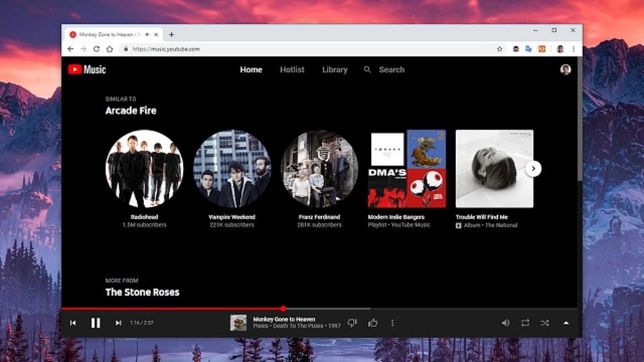The width and height of the screenshot is (644, 362).
Task: Go back to the previous track
Action: click(72, 323)
